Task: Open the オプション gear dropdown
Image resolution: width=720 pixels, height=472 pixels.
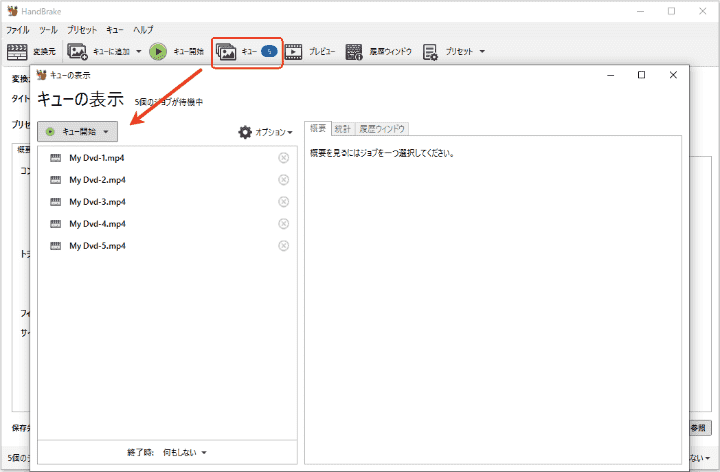Action: point(265,132)
